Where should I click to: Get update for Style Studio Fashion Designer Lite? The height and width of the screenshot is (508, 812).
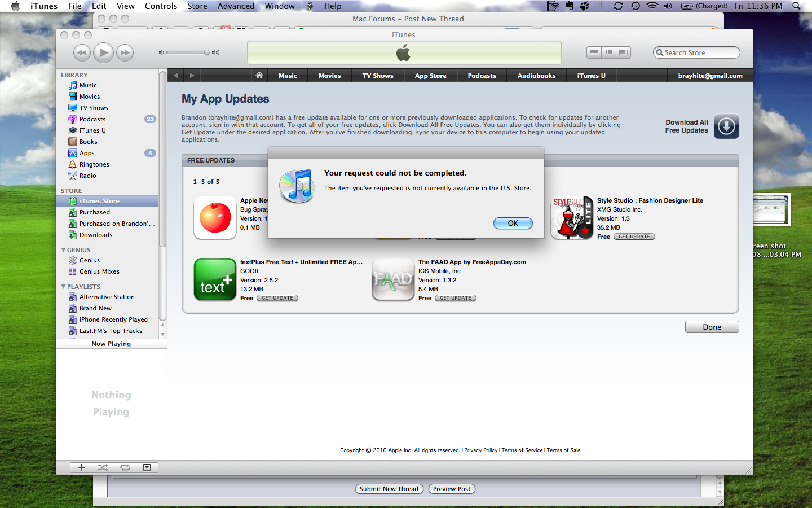pyautogui.click(x=634, y=237)
